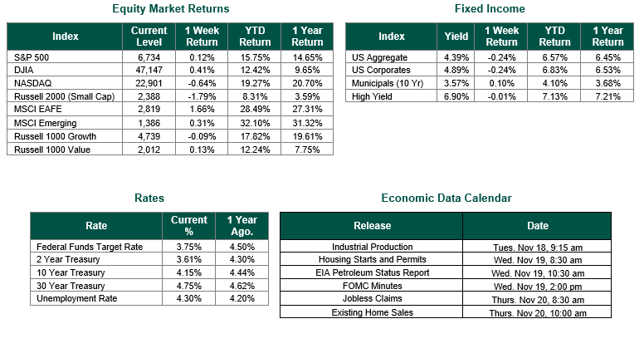Select the MSCI Emerging YTD return 32.10%
The height and width of the screenshot is (363, 644).
click(x=256, y=122)
